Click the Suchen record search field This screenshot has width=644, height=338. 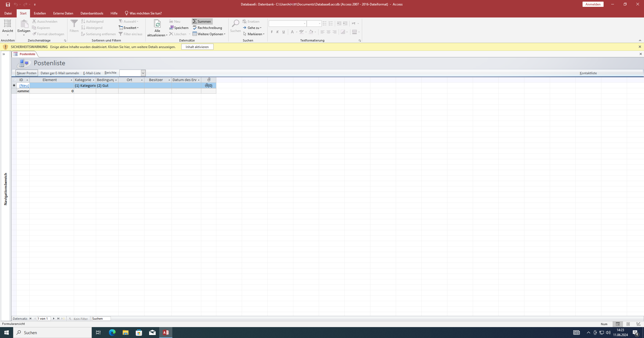point(101,319)
